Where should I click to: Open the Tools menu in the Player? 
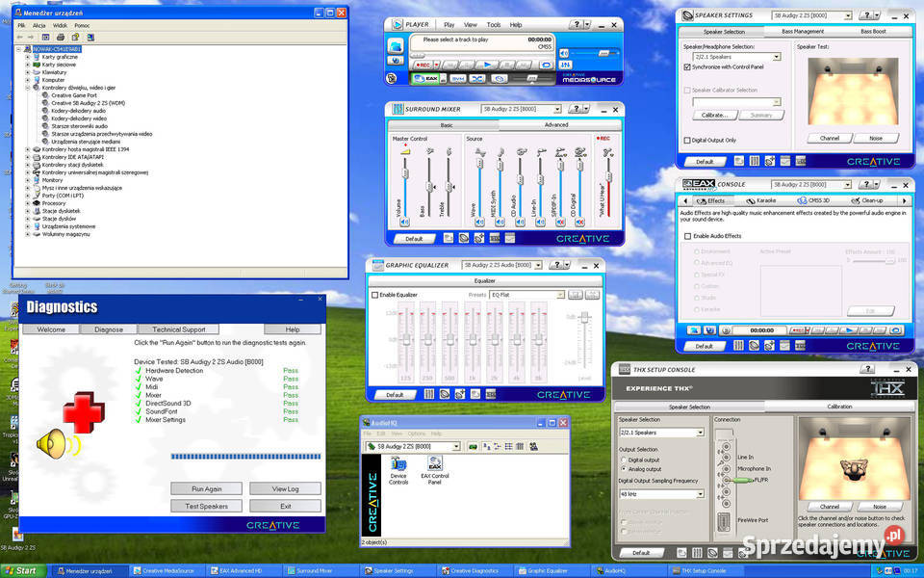click(x=493, y=25)
